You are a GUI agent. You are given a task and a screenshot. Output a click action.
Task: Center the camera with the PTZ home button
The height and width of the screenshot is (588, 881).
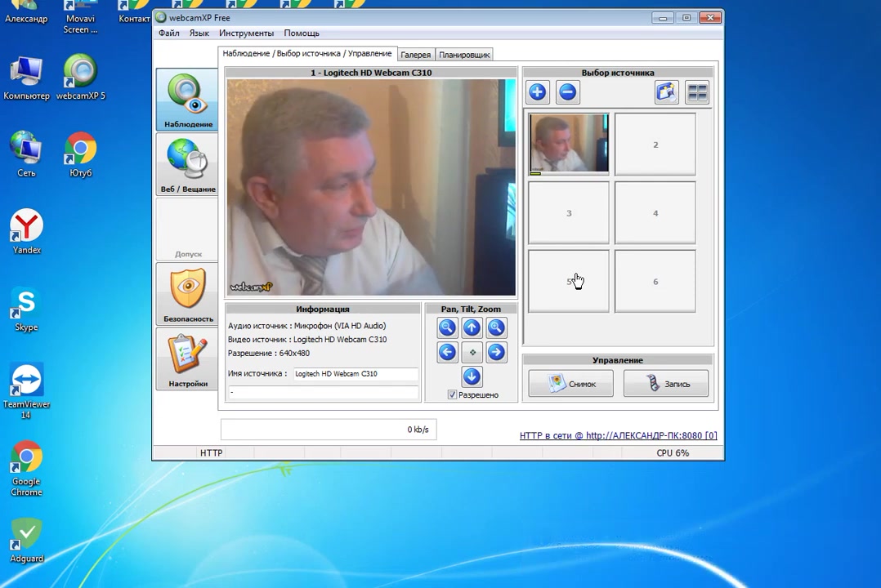click(472, 352)
